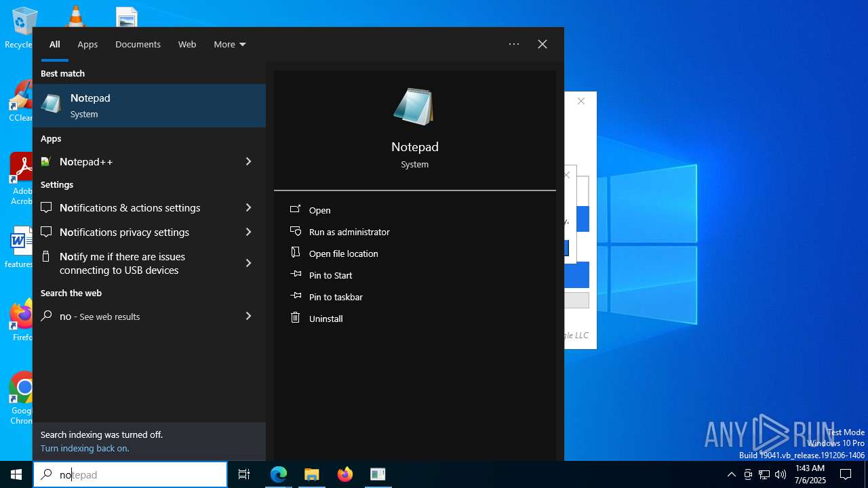
Task: Click the shield icon beside Run as administrator
Action: [295, 231]
